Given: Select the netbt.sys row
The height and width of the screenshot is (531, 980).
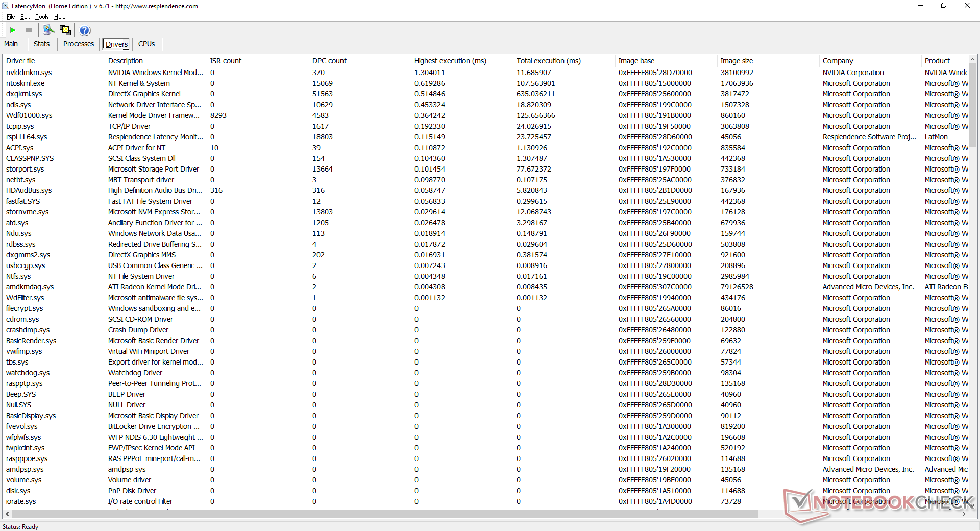Looking at the screenshot, I should click(486, 180).
